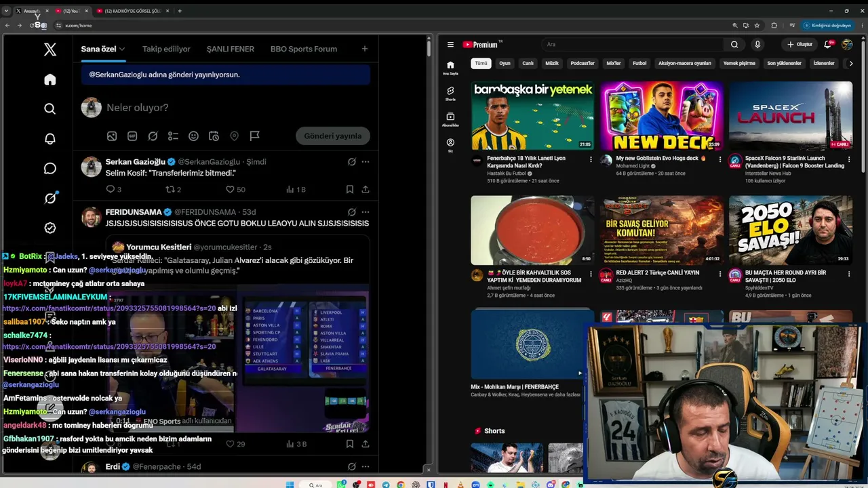
Task: Open YouTube Shorts from the sidebar
Action: click(x=450, y=94)
